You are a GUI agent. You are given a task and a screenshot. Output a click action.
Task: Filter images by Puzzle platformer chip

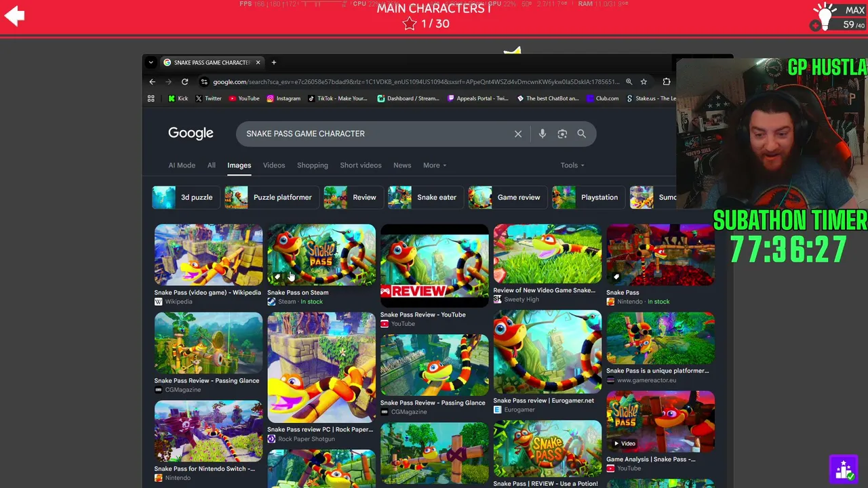pos(271,197)
